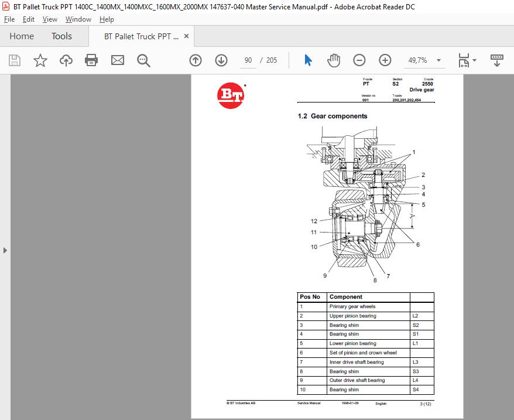514x420 pixels.
Task: Click callout number 12 on the diagram
Action: click(x=314, y=221)
